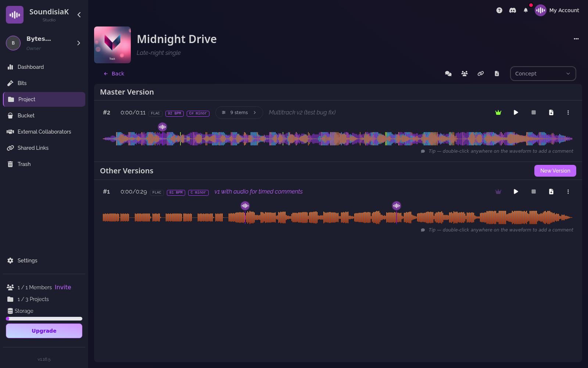The width and height of the screenshot is (588, 368).
Task: Open Settings from the sidebar
Action: (44, 261)
